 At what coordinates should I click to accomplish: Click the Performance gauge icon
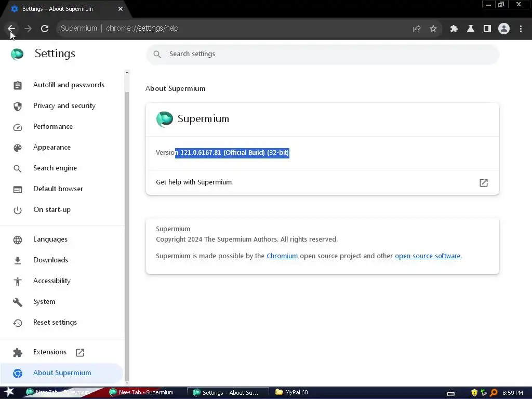point(18,127)
